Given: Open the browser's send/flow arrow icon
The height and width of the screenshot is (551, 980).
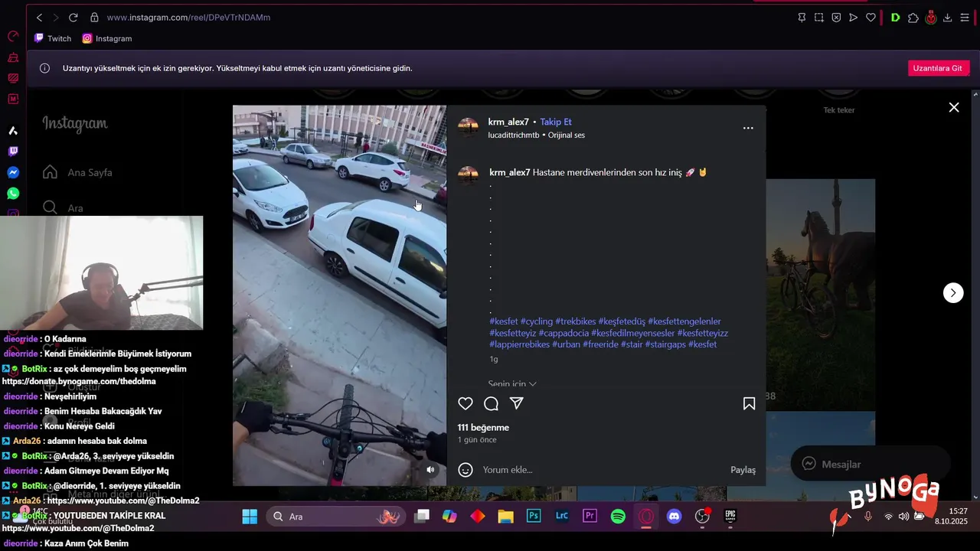Looking at the screenshot, I should pos(853,18).
